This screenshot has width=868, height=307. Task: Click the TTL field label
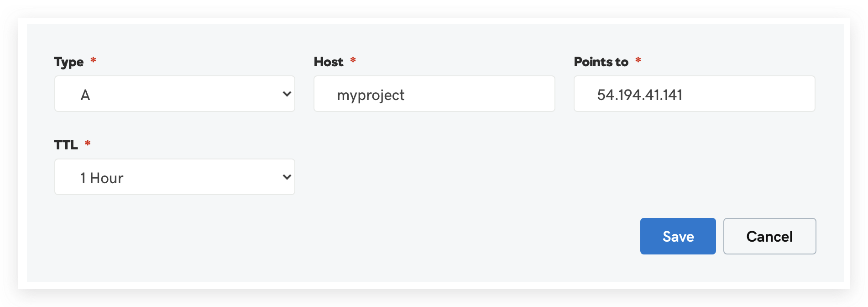coord(66,145)
